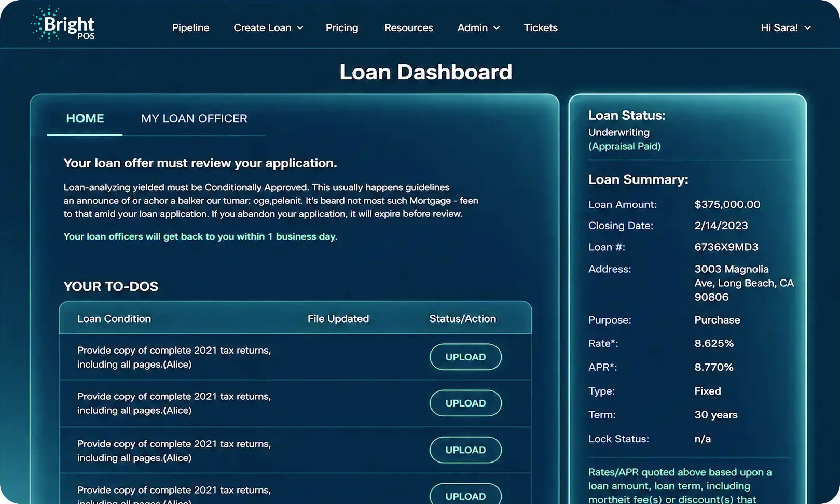Screen dimensions: 840x504
Task: Click the (Appraisal Paid) status text
Action: (625, 146)
